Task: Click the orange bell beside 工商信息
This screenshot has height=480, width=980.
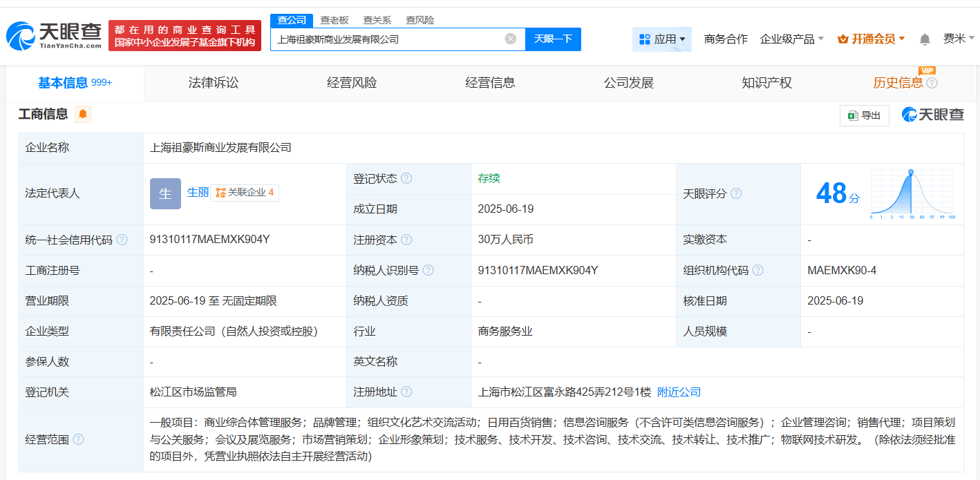Action: pos(83,114)
